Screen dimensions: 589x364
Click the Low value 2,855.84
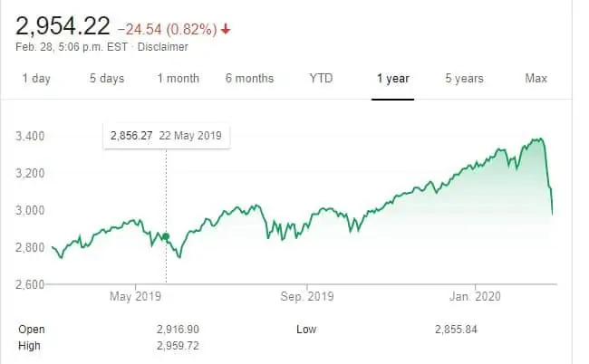pos(454,330)
